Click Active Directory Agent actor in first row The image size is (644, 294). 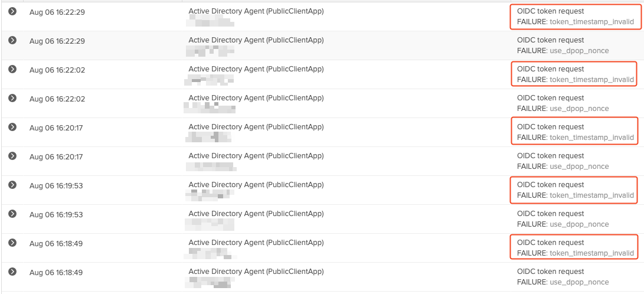click(x=256, y=11)
